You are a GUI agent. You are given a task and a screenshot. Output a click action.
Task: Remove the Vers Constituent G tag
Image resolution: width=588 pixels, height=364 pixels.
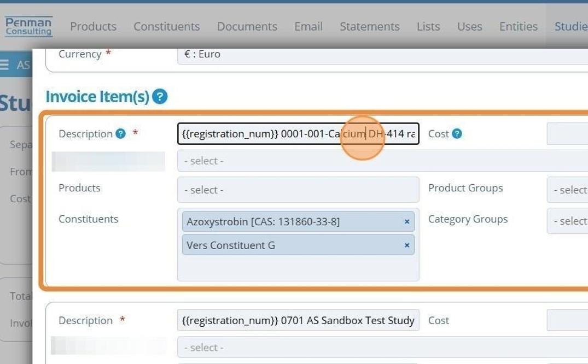pos(407,245)
